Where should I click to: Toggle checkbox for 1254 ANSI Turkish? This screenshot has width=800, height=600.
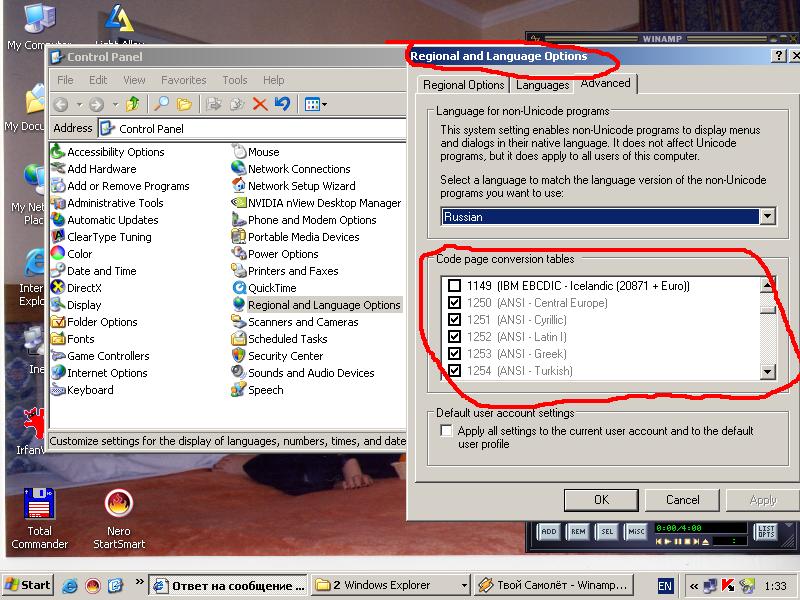pyautogui.click(x=454, y=370)
